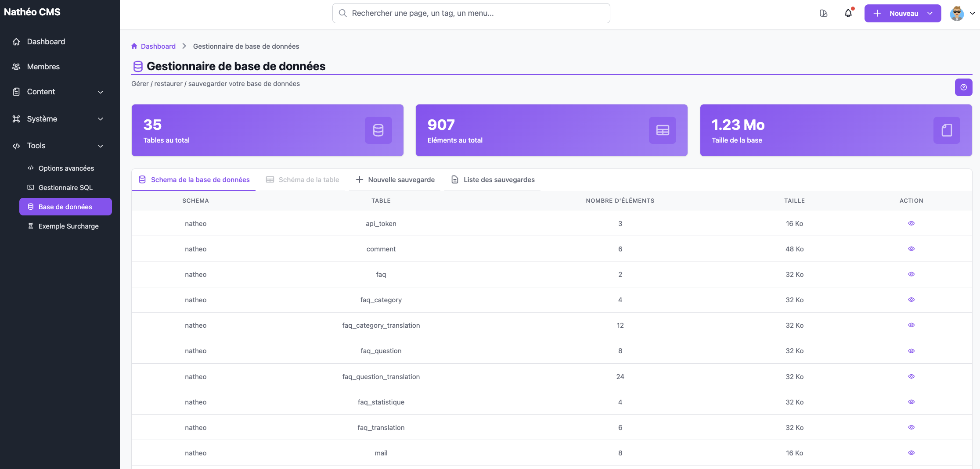The height and width of the screenshot is (469, 980).
Task: Open the user avatar dropdown menu
Action: click(x=957, y=13)
